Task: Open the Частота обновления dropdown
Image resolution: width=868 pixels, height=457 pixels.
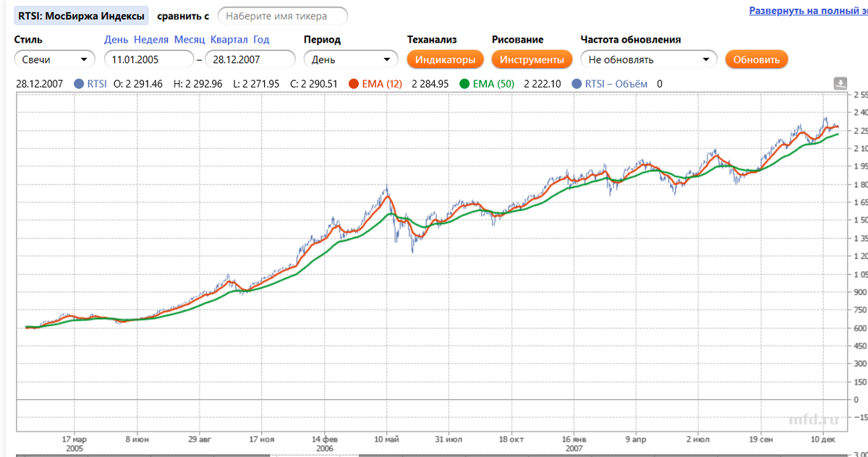Action: pyautogui.click(x=649, y=59)
